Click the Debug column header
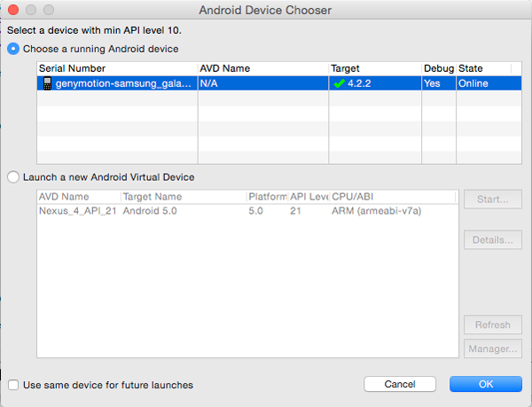Image resolution: width=532 pixels, height=407 pixels. 437,68
